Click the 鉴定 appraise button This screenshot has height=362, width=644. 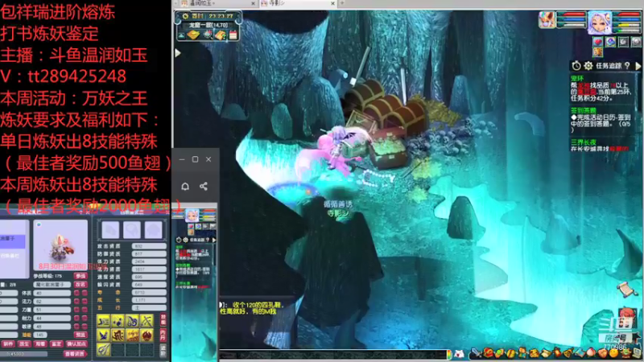56,344
